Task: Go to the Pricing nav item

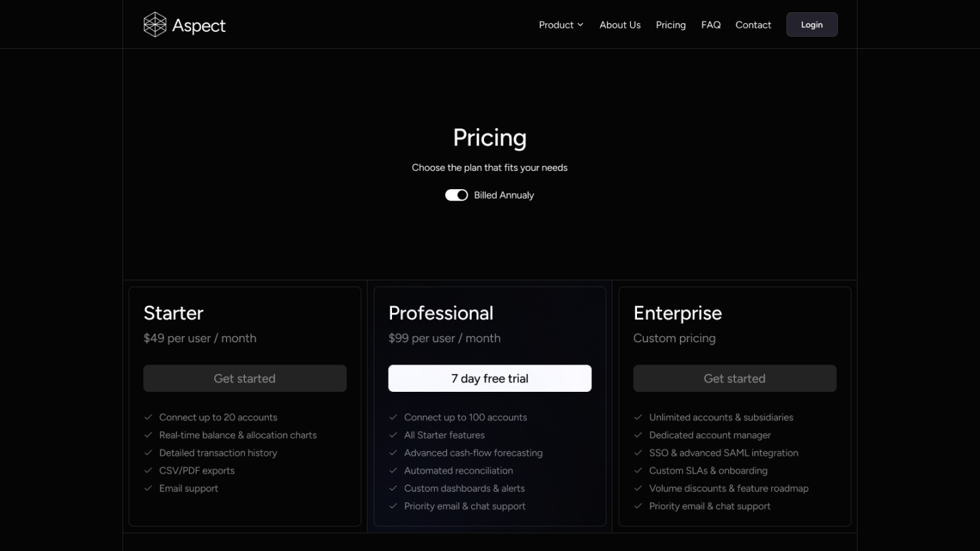Action: 670,25
